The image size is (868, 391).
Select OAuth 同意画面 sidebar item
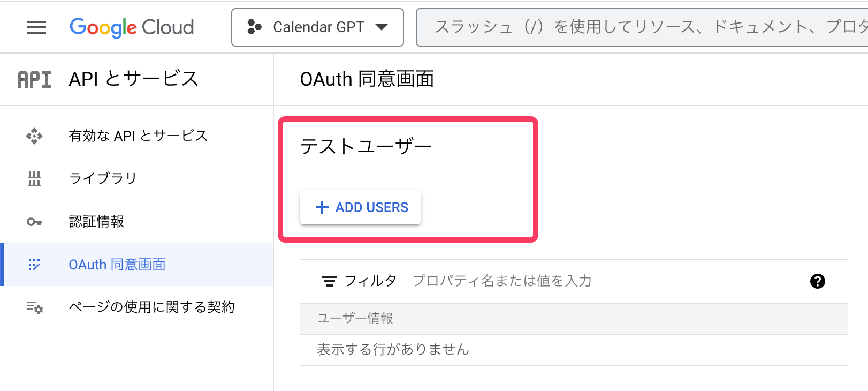click(x=117, y=265)
